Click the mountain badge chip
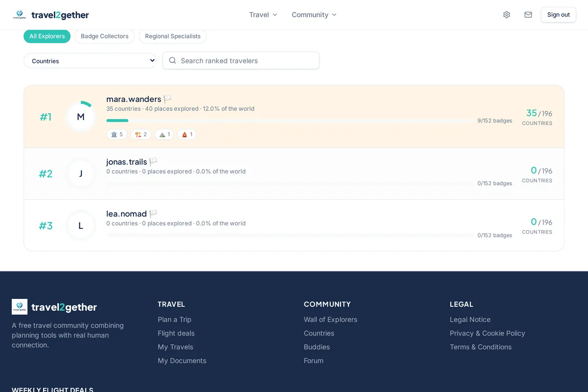The height and width of the screenshot is (392, 588). coord(164,134)
